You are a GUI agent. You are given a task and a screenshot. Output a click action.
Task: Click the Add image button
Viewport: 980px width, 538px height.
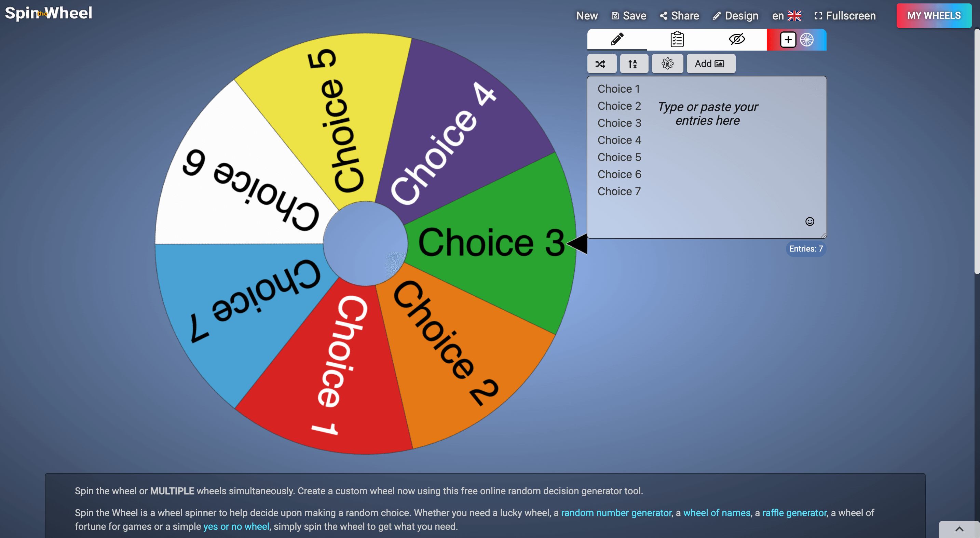[711, 64]
